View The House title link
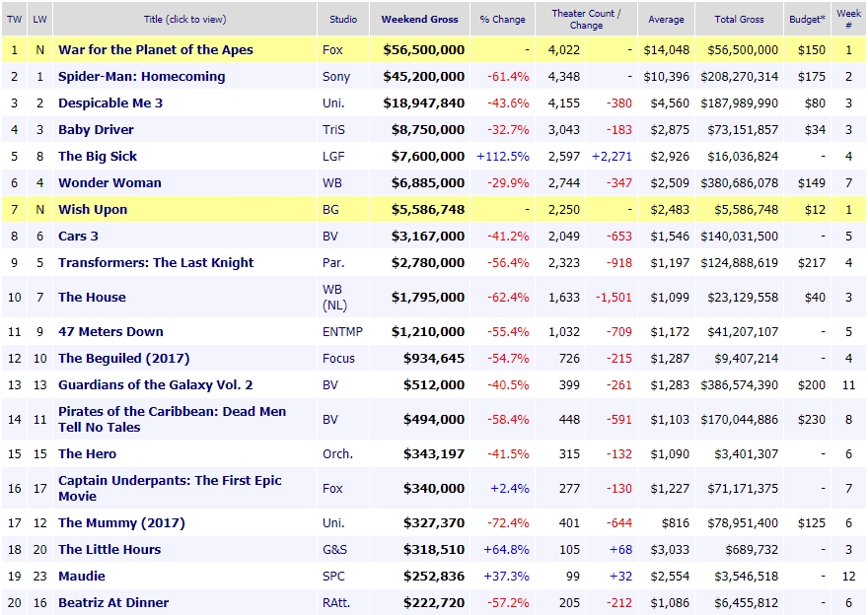 tap(92, 297)
